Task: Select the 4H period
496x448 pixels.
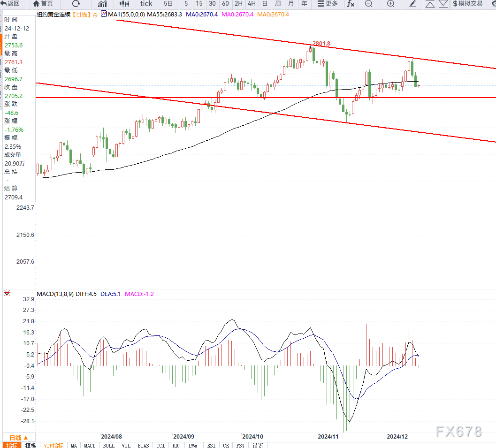Action: pyautogui.click(x=252, y=3)
